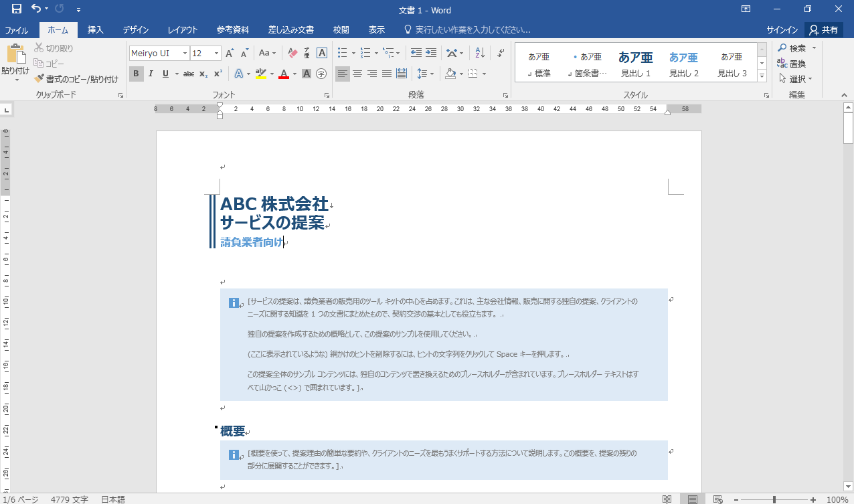Click Format Painter (書式のコピー/貼り付け)
Screen dimensions: 854x504
76,78
